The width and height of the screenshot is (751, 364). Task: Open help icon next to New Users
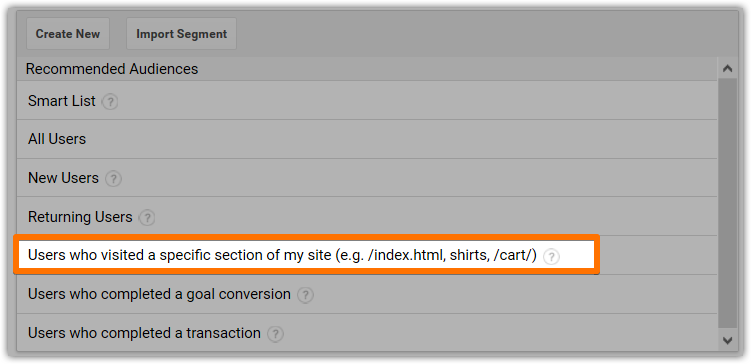point(114,179)
